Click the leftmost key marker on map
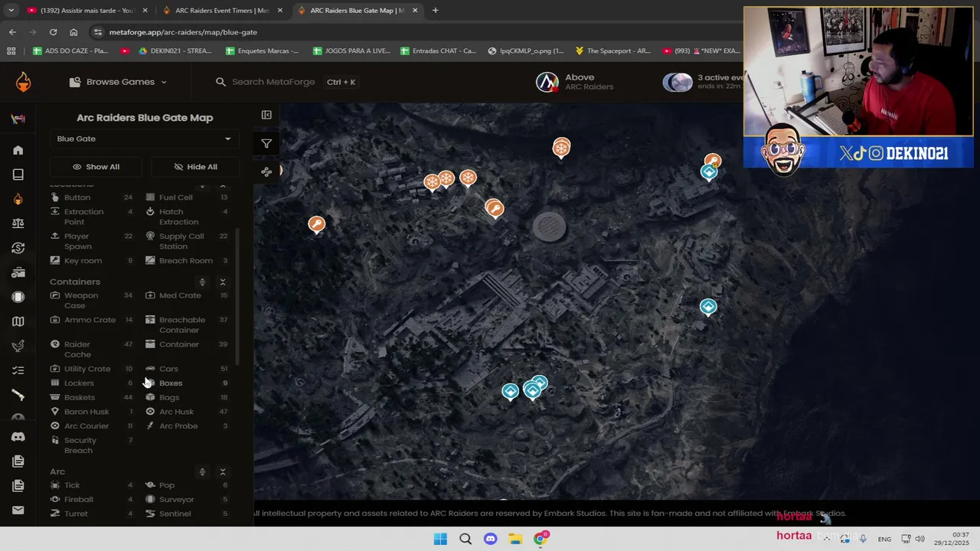This screenshot has height=551, width=980. (x=316, y=224)
